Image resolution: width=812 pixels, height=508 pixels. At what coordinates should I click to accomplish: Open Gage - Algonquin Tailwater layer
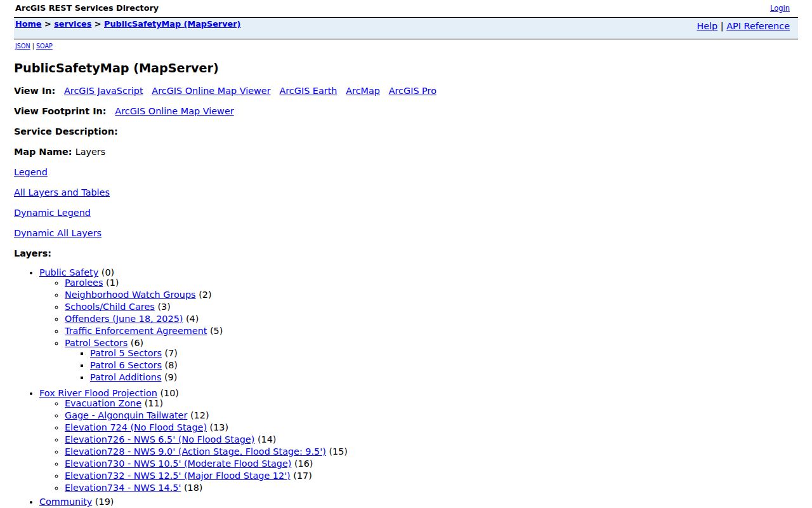126,415
